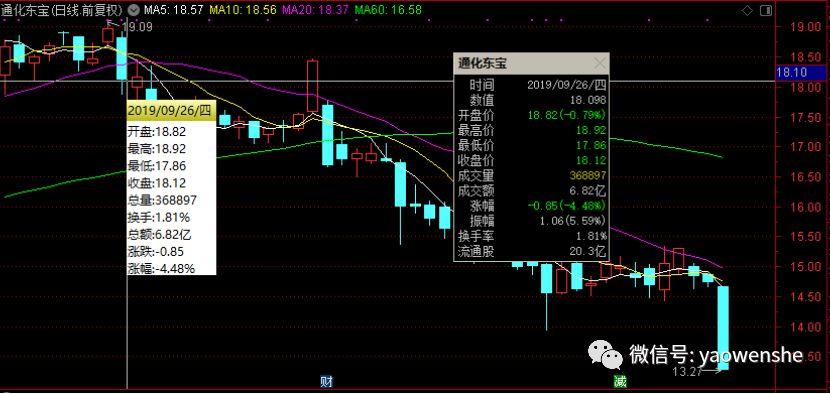Select the 换手率 1.81% row in popup
The width and height of the screenshot is (830, 394).
coord(531,236)
